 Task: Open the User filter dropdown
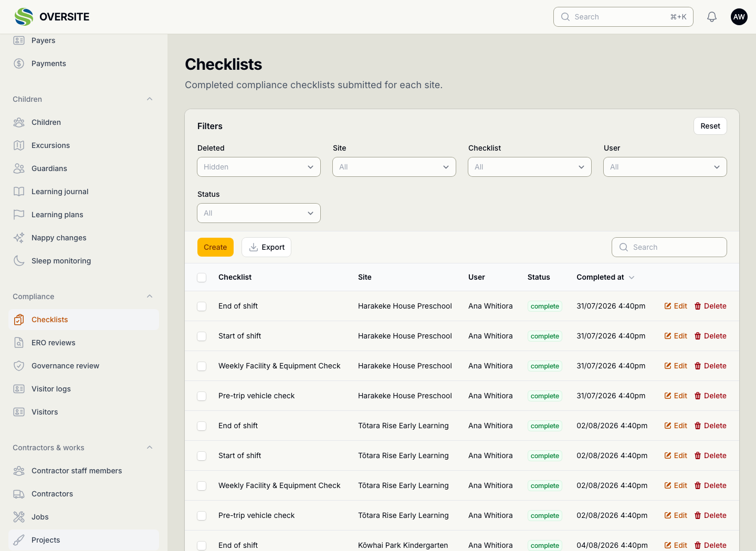665,167
